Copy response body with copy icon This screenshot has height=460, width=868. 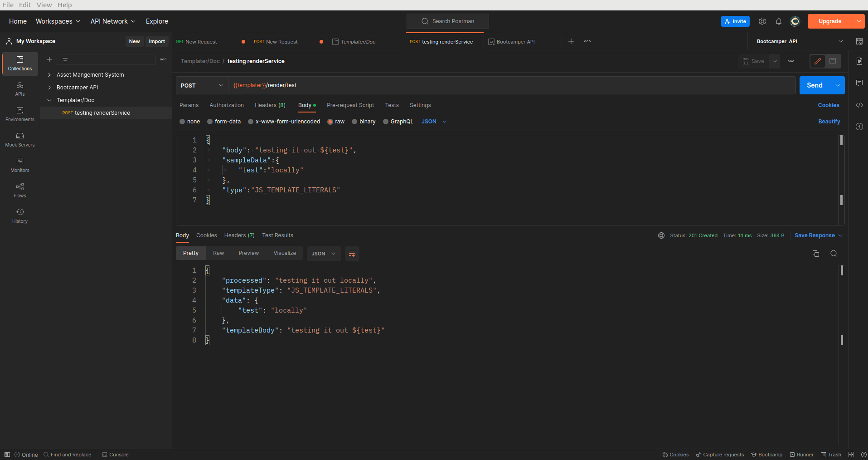815,254
